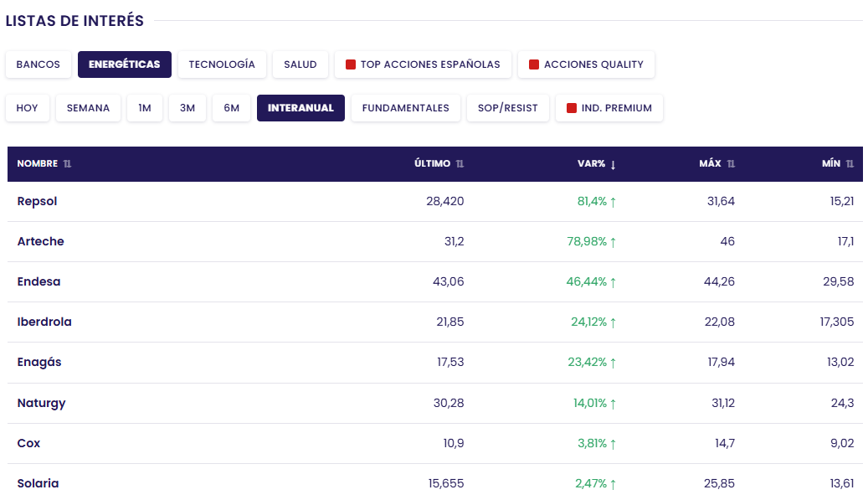Image resolution: width=868 pixels, height=500 pixels.
Task: Sort by MÍN column arrows icon
Action: (850, 164)
